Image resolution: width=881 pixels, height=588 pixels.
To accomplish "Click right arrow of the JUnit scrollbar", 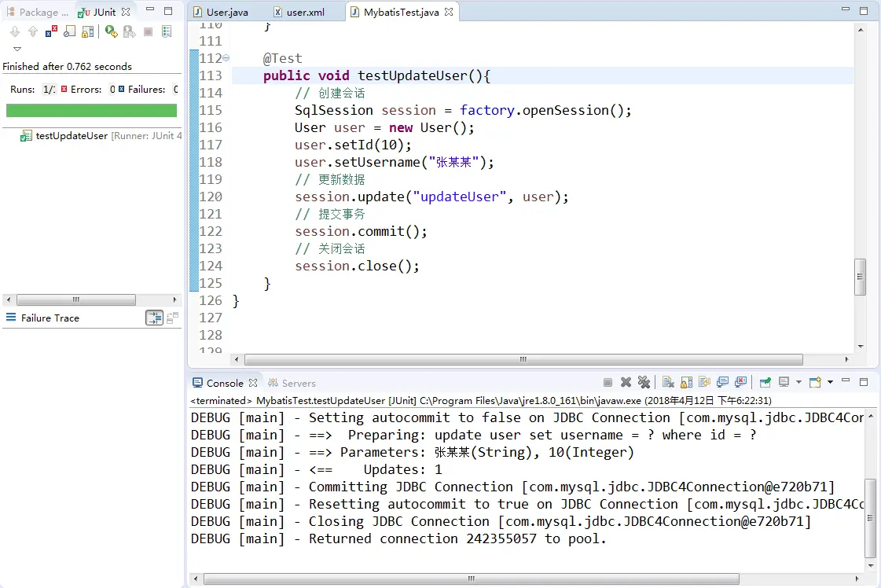I will coord(174,300).
